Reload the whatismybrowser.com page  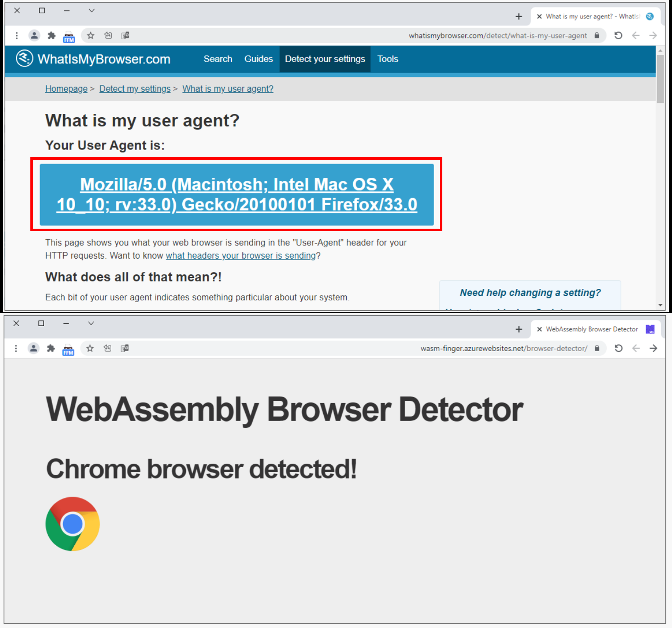pyautogui.click(x=618, y=35)
